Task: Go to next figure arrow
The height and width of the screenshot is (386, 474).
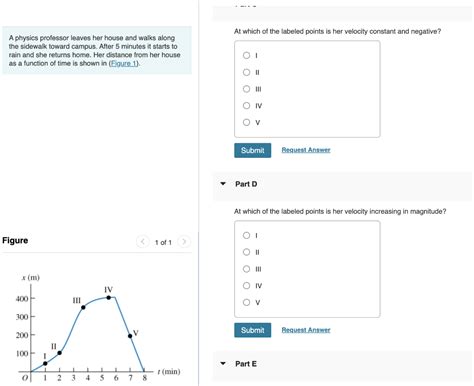Action: (x=184, y=241)
